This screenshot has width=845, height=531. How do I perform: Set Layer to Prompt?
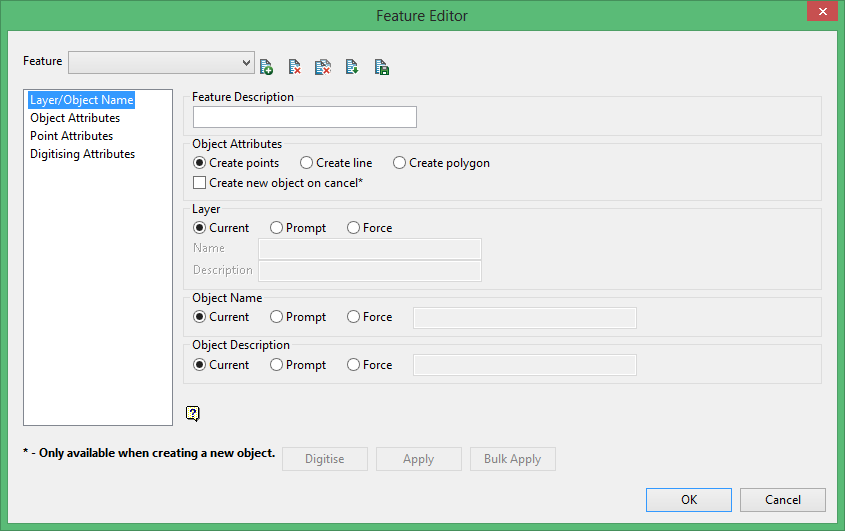277,228
